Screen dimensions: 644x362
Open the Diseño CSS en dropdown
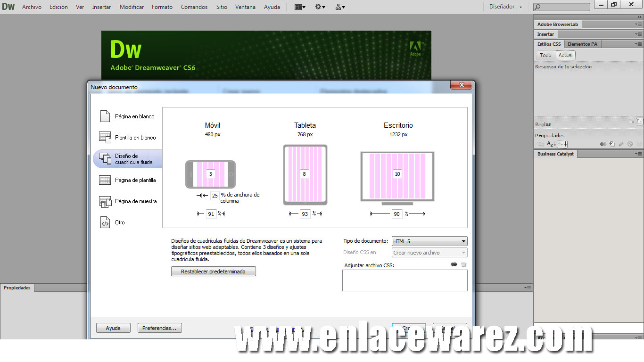click(x=429, y=253)
